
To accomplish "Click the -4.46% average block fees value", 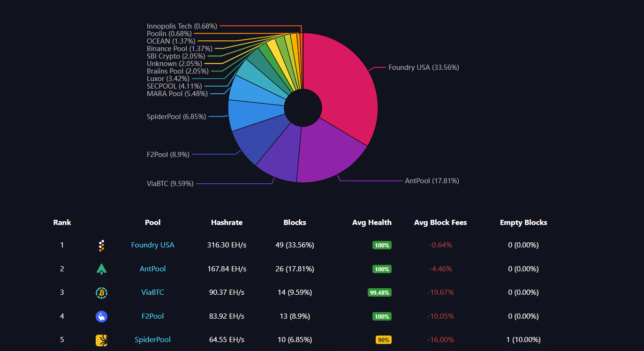I will coord(440,269).
